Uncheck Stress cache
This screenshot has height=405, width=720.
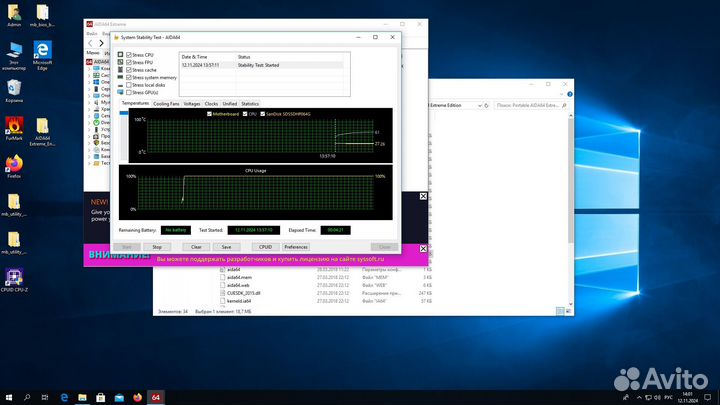(129, 70)
